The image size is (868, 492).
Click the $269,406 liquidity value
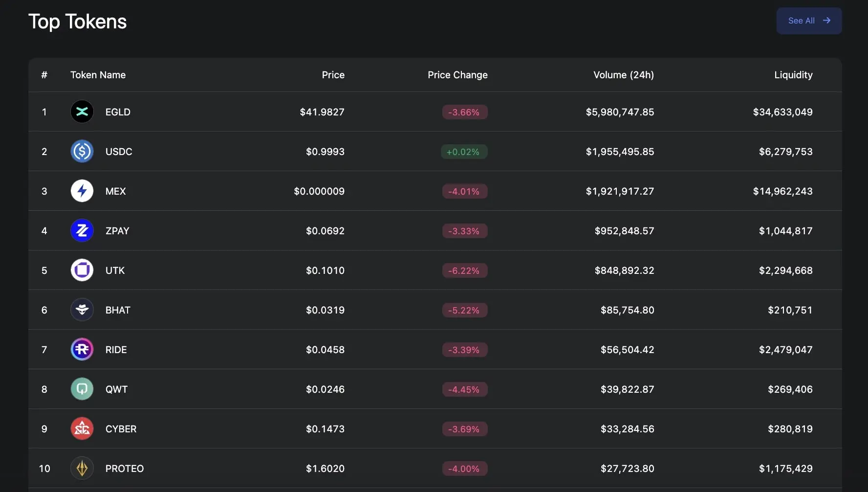click(790, 389)
